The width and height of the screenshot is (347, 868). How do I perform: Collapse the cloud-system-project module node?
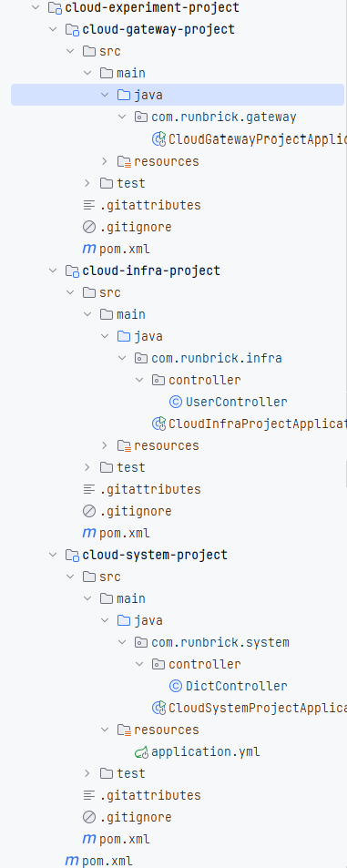(53, 555)
